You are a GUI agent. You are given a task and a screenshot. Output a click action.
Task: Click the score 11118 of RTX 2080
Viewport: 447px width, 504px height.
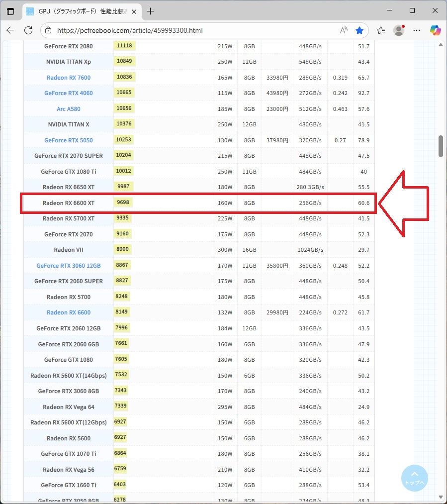point(124,46)
